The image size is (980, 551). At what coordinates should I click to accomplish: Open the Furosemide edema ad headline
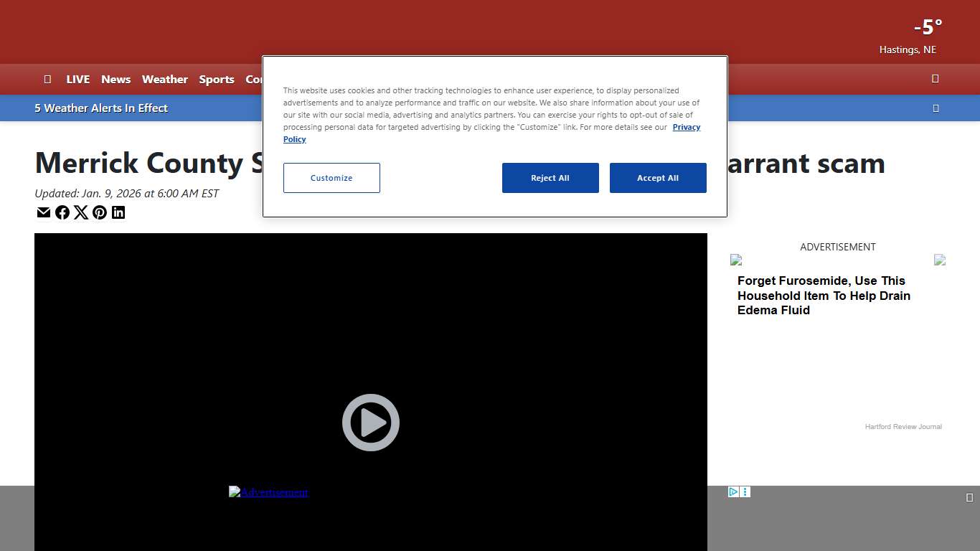point(824,296)
